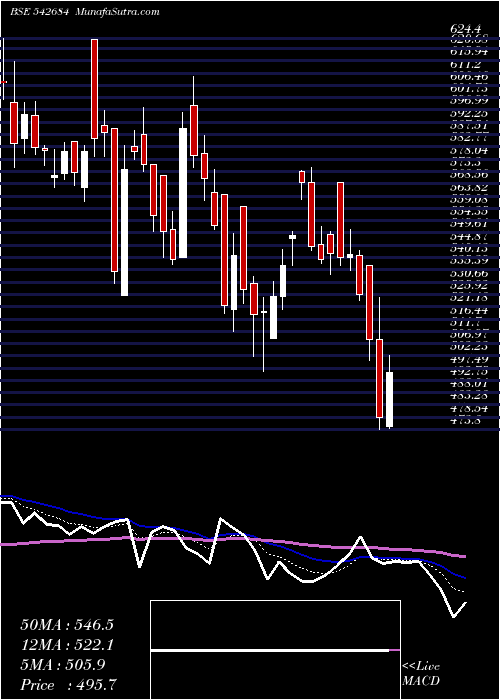Click the "12MA : 522.1" readout
The image size is (500, 700).
(67, 645)
